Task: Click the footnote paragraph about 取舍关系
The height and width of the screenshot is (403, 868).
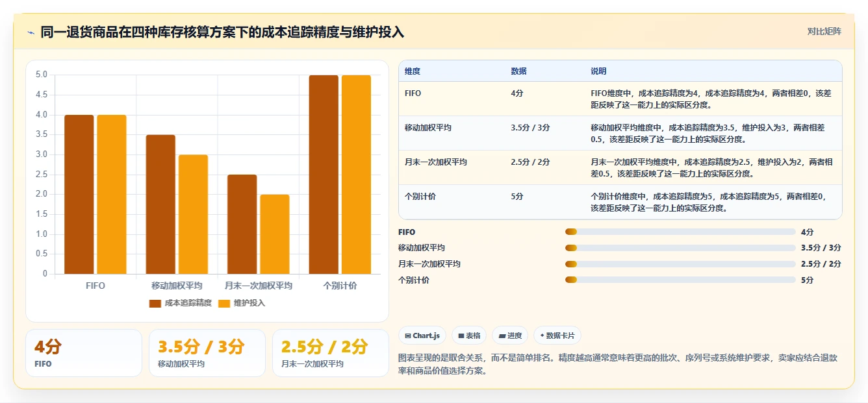Action: (617, 364)
